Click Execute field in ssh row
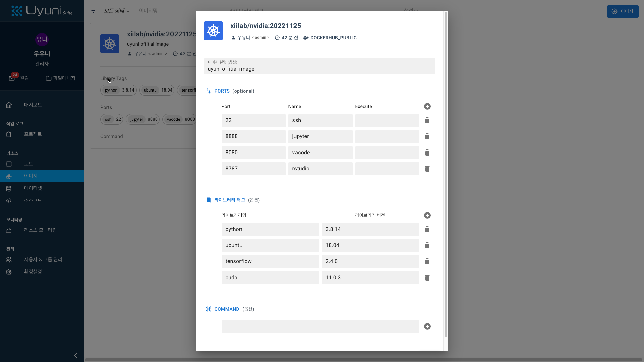The image size is (644, 362). point(387,120)
